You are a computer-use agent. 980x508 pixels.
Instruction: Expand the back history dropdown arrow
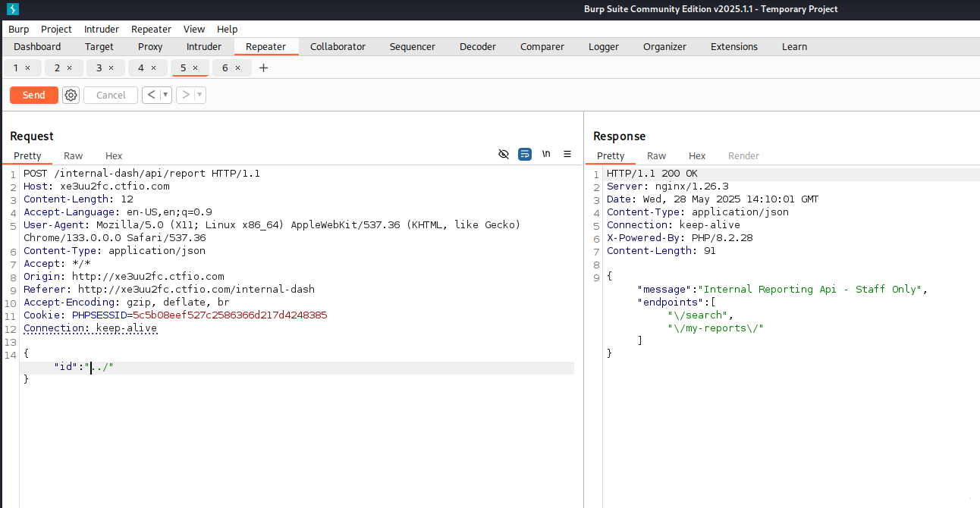pyautogui.click(x=165, y=95)
